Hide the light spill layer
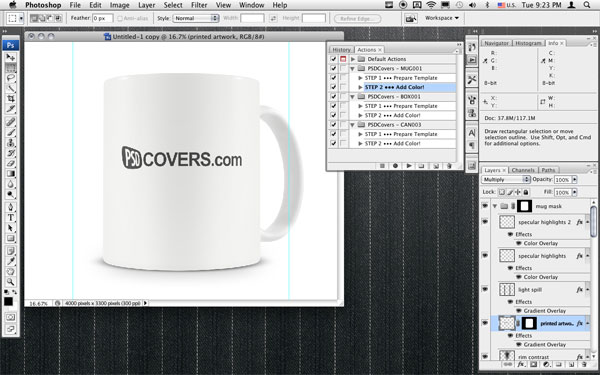The image size is (600, 375). click(x=485, y=289)
